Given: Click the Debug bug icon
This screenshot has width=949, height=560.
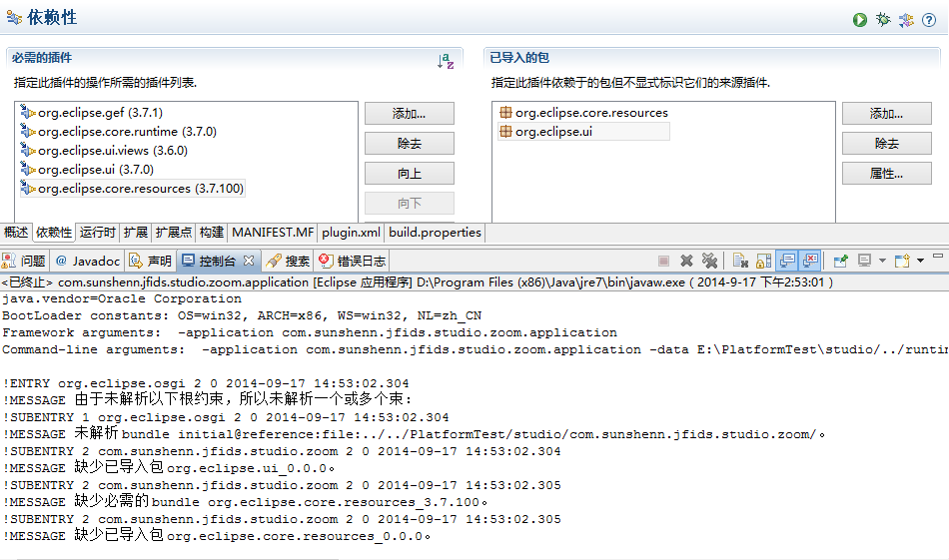Looking at the screenshot, I should click(883, 19).
